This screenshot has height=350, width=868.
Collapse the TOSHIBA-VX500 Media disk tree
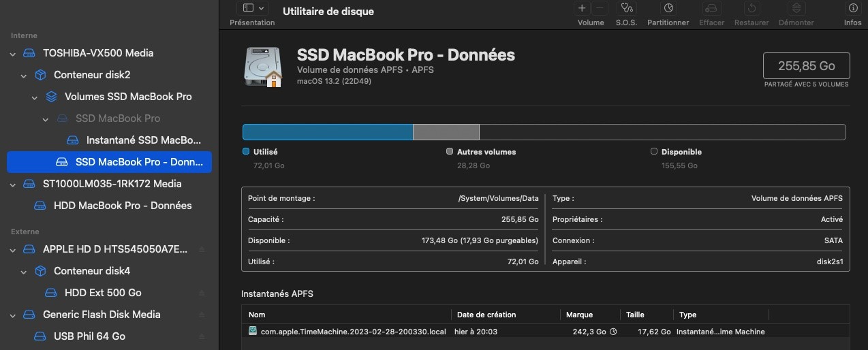pos(13,53)
